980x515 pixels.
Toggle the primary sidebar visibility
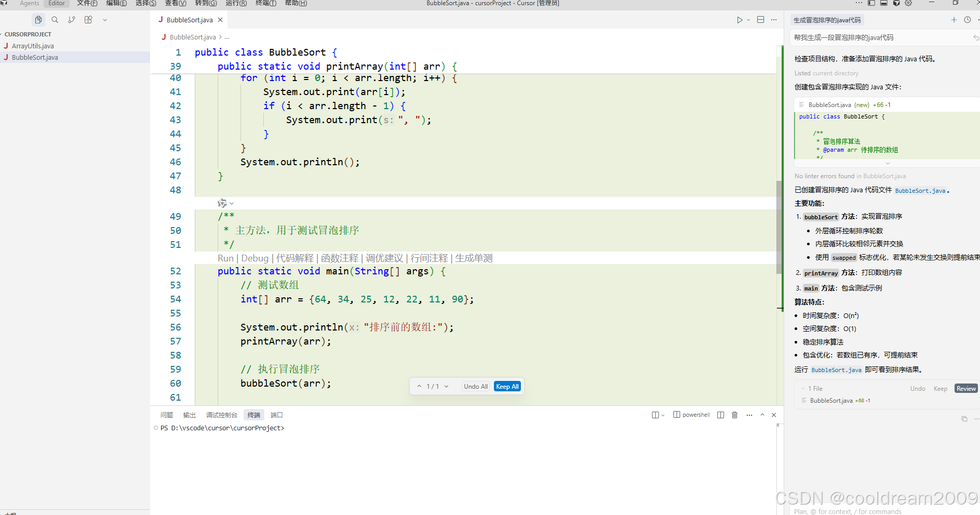871,3
